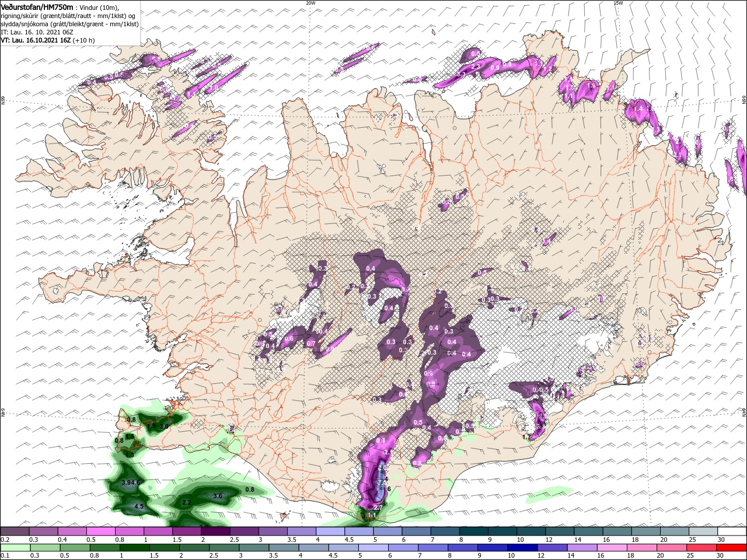Click the 4.5 rainfall value over the sea
This screenshot has width=747, height=560.
pos(139,506)
